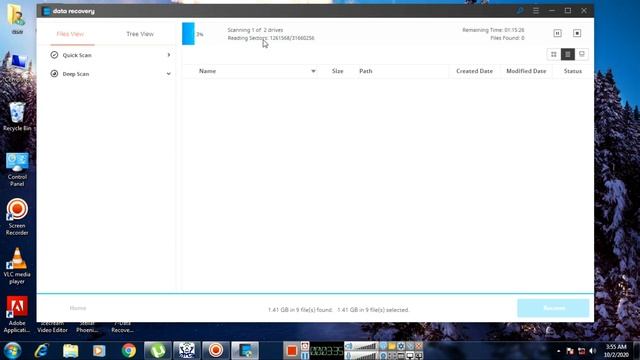Click the recorder toolbar red stop button
Viewport: 640px width, 360px height.
(291, 351)
